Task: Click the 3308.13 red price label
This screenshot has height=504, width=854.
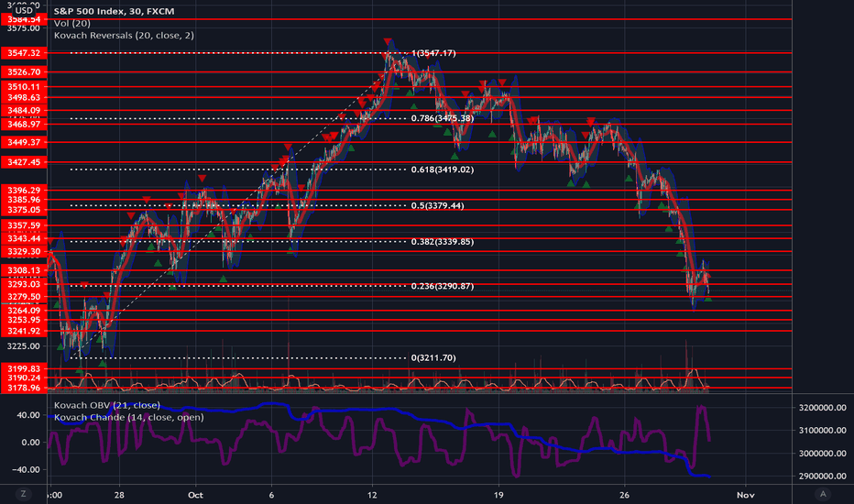Action: coord(24,270)
